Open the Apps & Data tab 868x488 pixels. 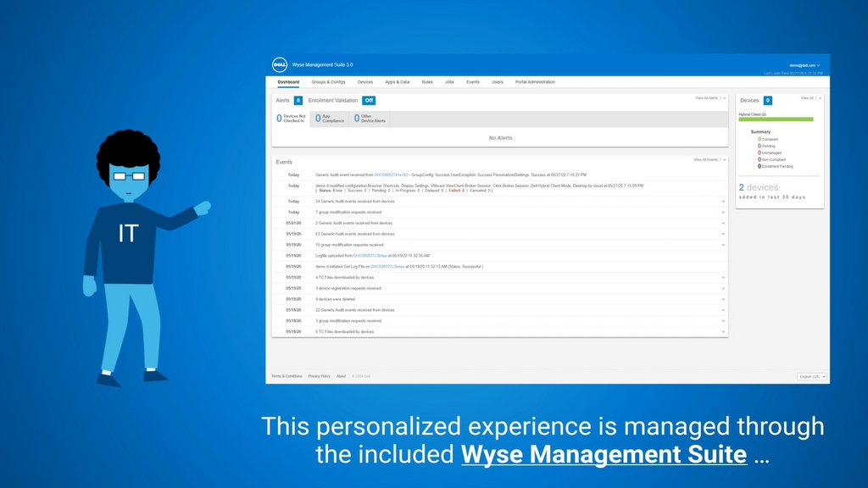(x=398, y=82)
